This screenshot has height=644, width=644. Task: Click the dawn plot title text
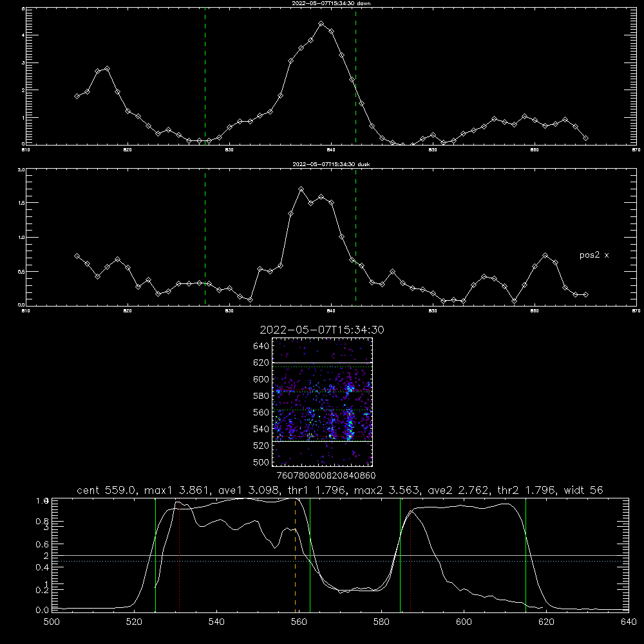[x=331, y=3]
